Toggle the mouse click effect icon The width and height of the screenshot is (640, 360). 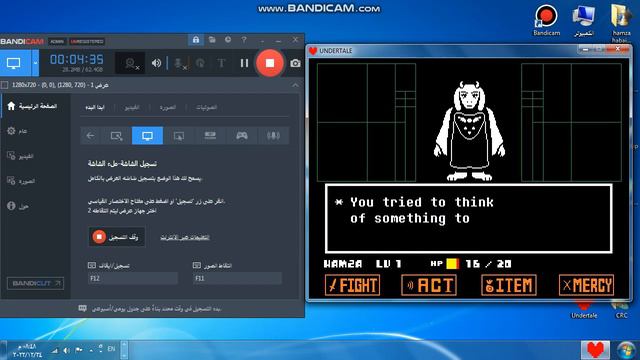click(x=200, y=63)
